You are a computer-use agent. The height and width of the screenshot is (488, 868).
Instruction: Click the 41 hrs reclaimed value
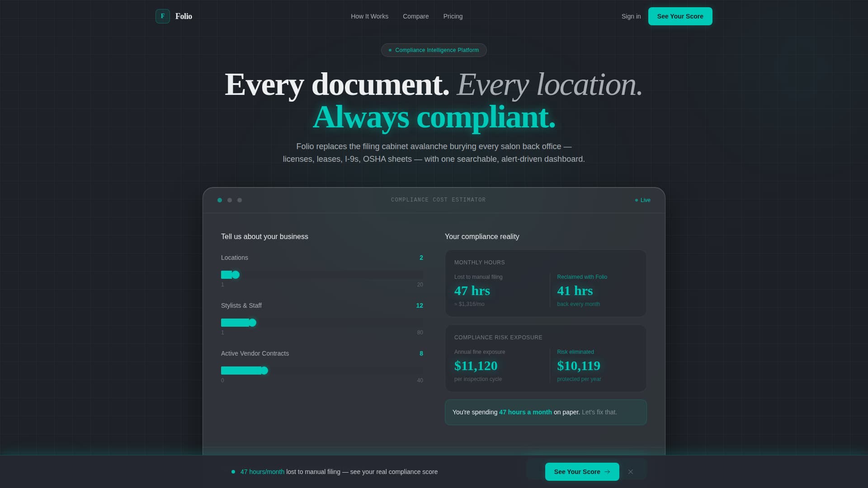[x=575, y=291]
